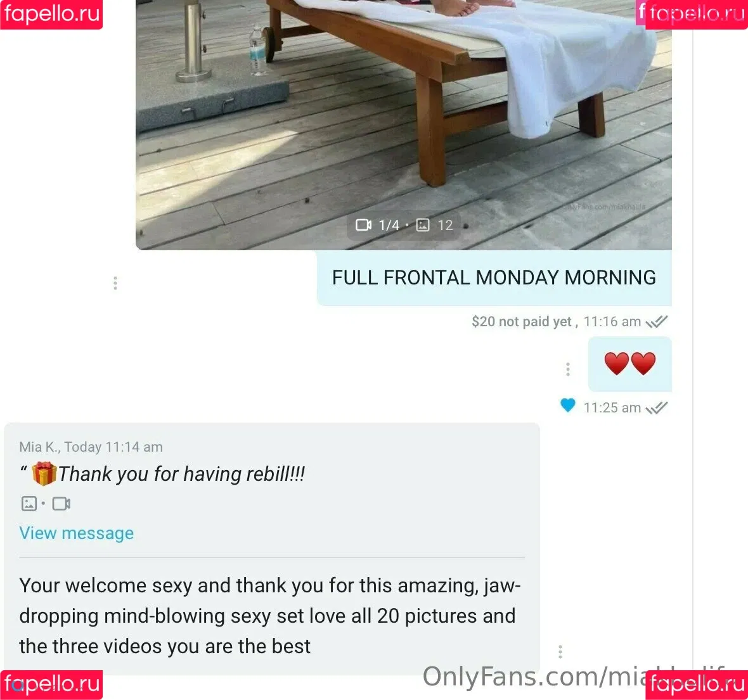
Task: Click the video icon in quoted message
Action: [61, 504]
